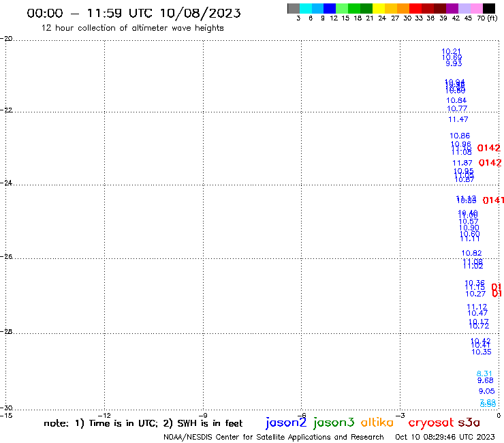Select the black swatch ending the legend
504x443 pixels.
tap(489, 8)
